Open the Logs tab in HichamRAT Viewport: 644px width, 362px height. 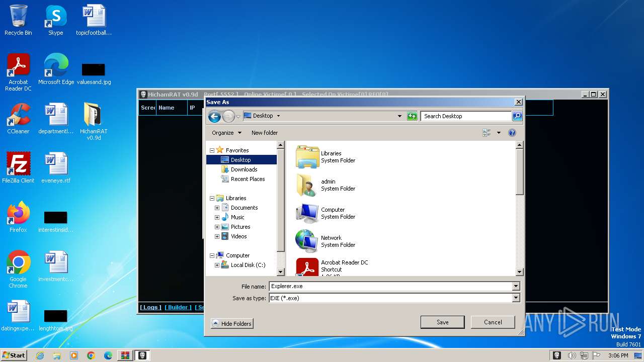151,307
